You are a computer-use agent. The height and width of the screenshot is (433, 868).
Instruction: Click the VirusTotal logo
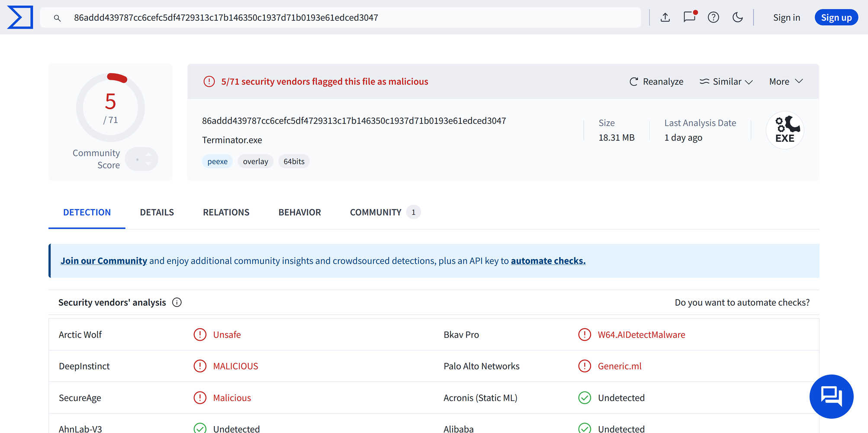[19, 17]
